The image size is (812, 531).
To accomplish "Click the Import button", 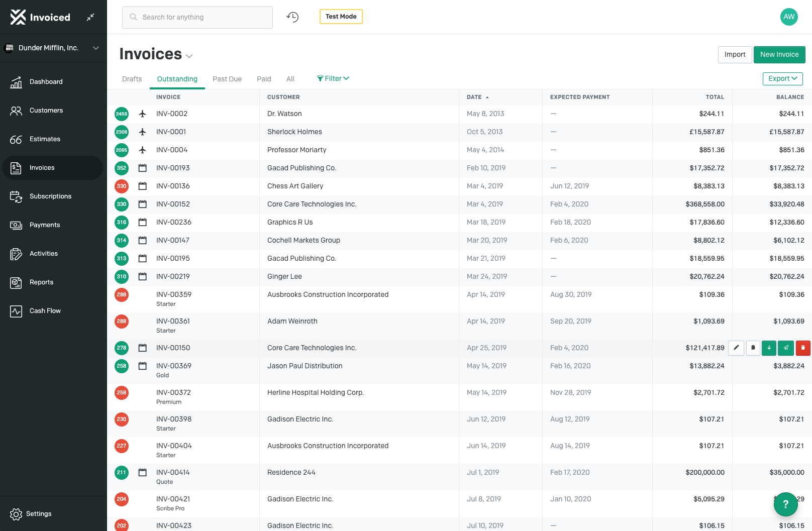I will [x=735, y=55].
